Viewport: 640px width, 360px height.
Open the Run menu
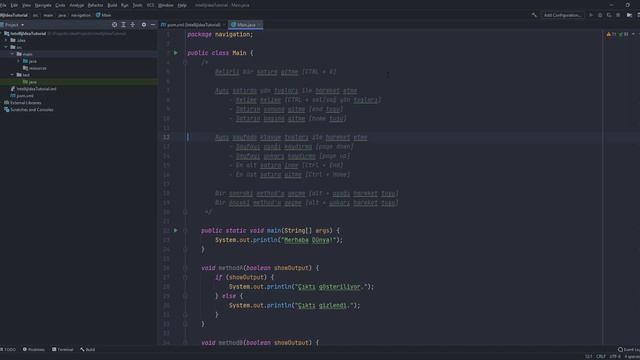[x=125, y=5]
